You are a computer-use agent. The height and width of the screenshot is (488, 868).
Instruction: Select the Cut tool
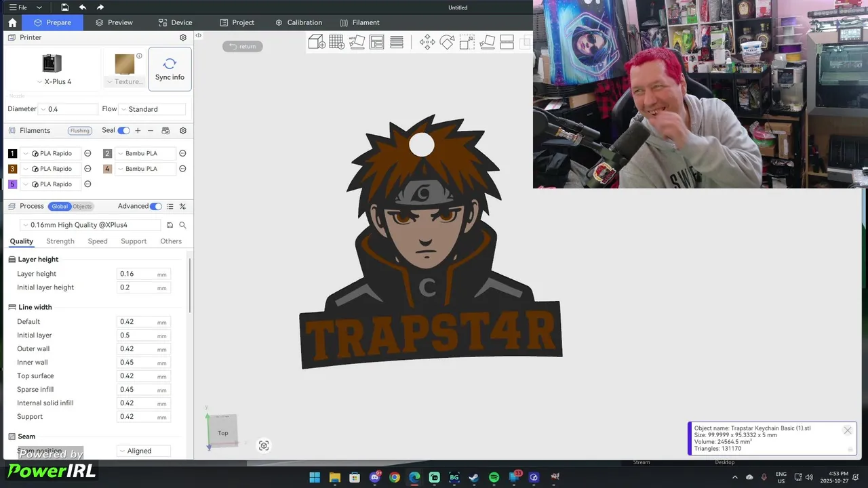[x=507, y=42]
